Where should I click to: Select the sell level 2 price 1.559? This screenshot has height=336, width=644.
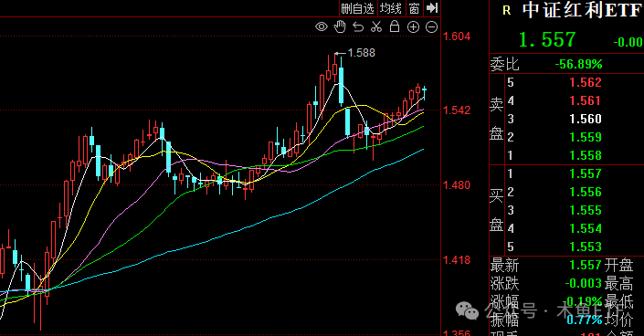586,137
